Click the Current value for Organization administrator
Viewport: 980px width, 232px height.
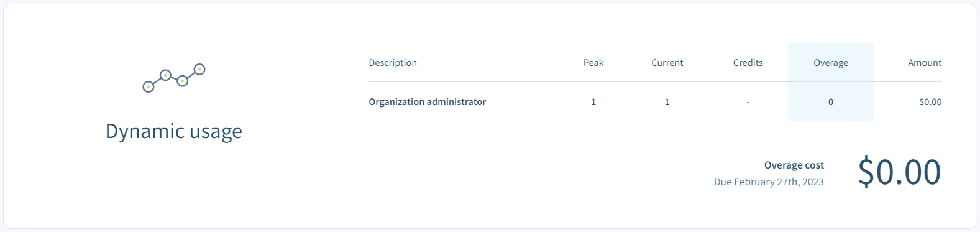pos(667,102)
